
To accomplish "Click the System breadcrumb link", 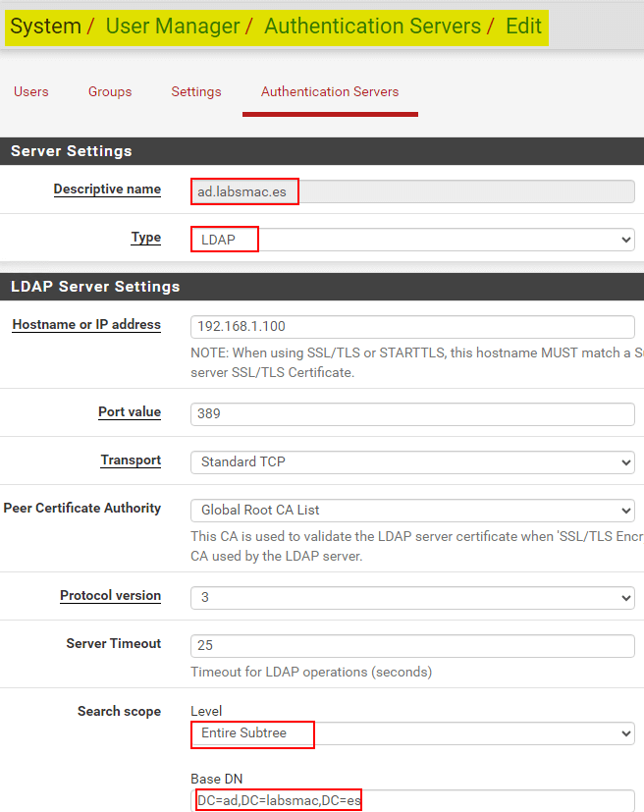I will pos(45,27).
